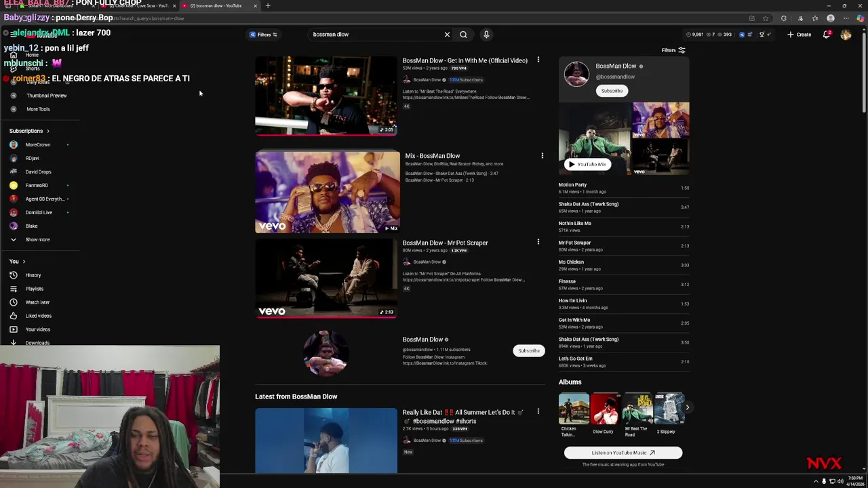Open the browser favorites list icon
Screen dimensions: 868x488
point(815,18)
